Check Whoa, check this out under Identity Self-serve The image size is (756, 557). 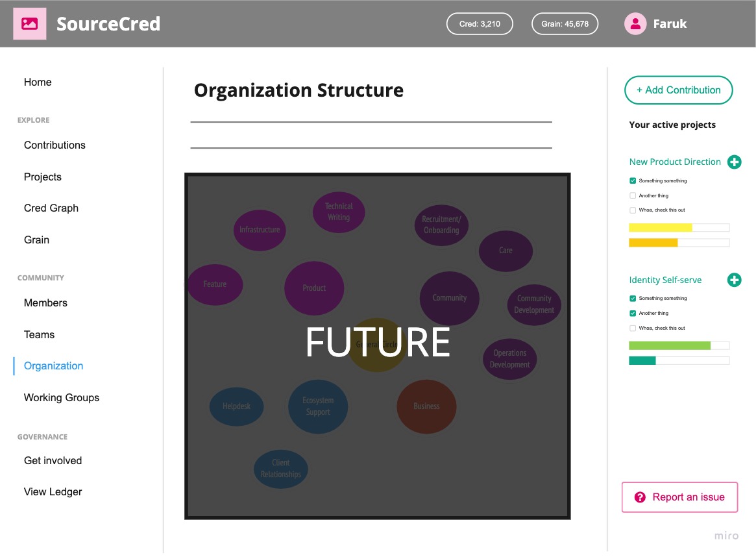[x=633, y=328]
